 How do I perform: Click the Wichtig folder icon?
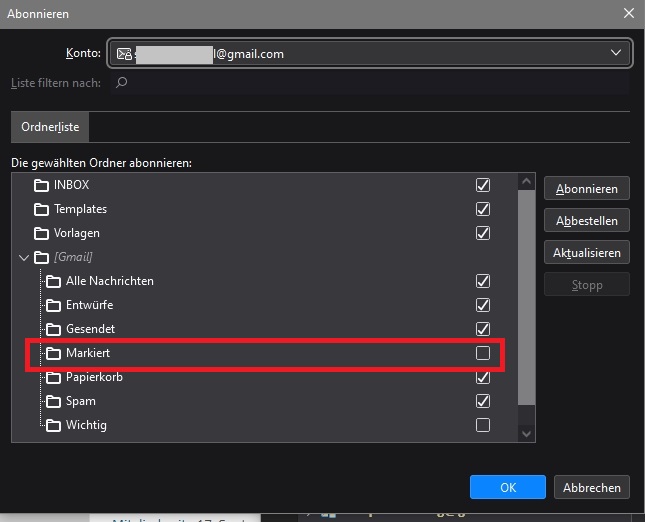point(53,425)
